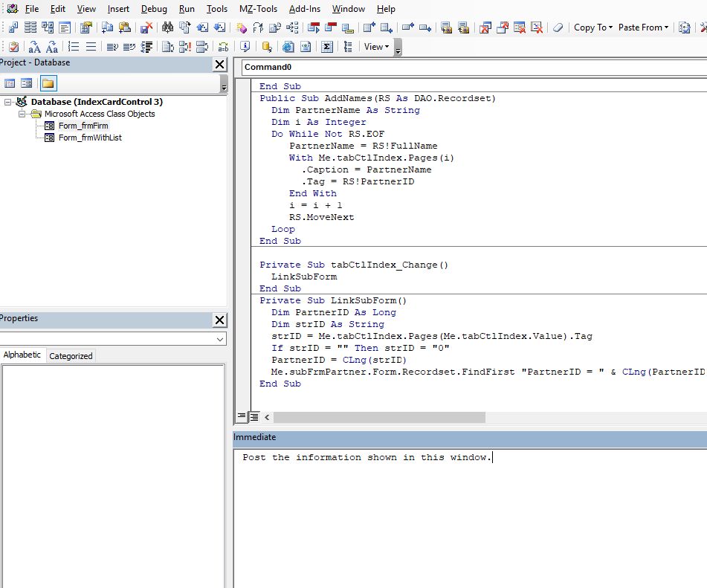This screenshot has width=707, height=588.
Task: Toggle Folders view in Project panel
Action: click(48, 83)
